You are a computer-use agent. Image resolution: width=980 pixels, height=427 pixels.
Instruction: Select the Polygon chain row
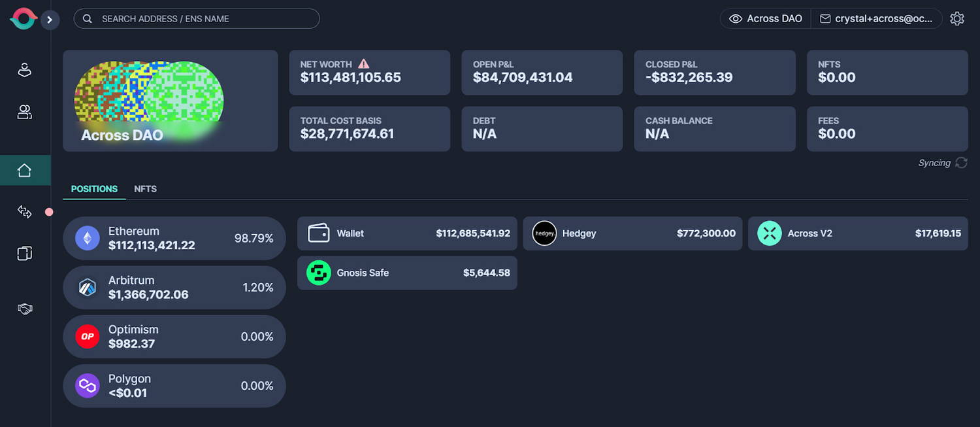(174, 386)
